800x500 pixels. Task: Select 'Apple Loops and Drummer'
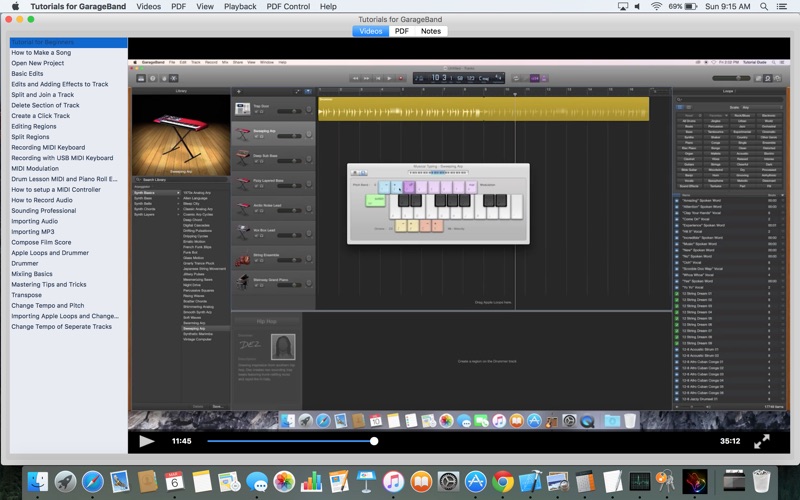pos(68,253)
